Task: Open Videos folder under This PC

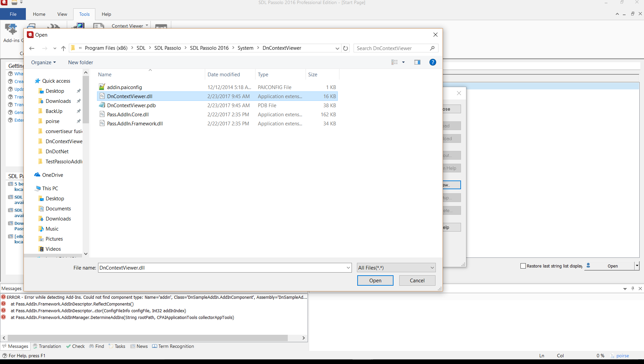Action: (53, 249)
